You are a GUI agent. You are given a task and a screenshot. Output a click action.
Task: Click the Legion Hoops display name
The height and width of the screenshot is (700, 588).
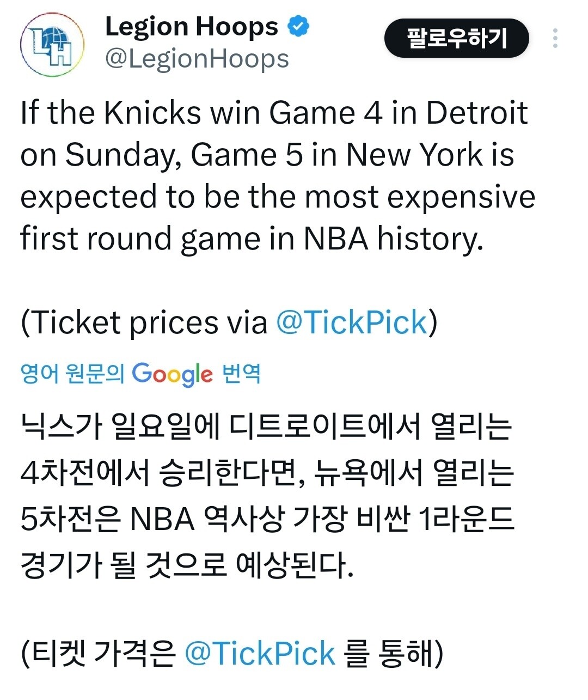pyautogui.click(x=191, y=27)
